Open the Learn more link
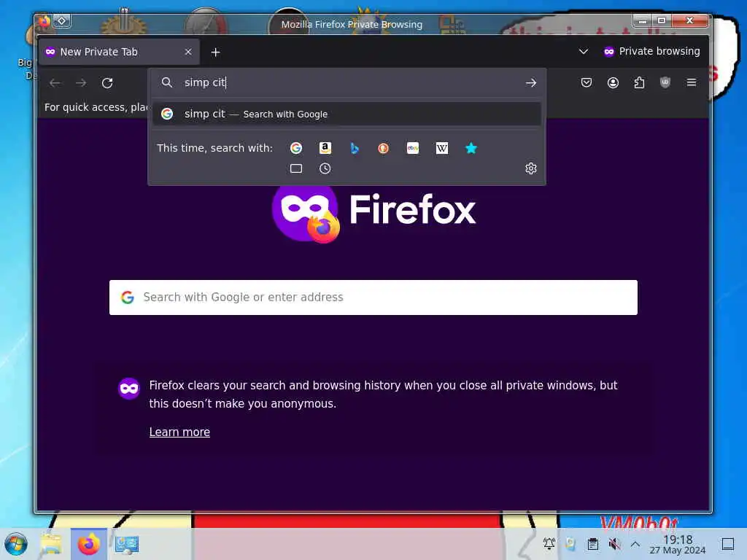This screenshot has width=747, height=560. pos(179,432)
